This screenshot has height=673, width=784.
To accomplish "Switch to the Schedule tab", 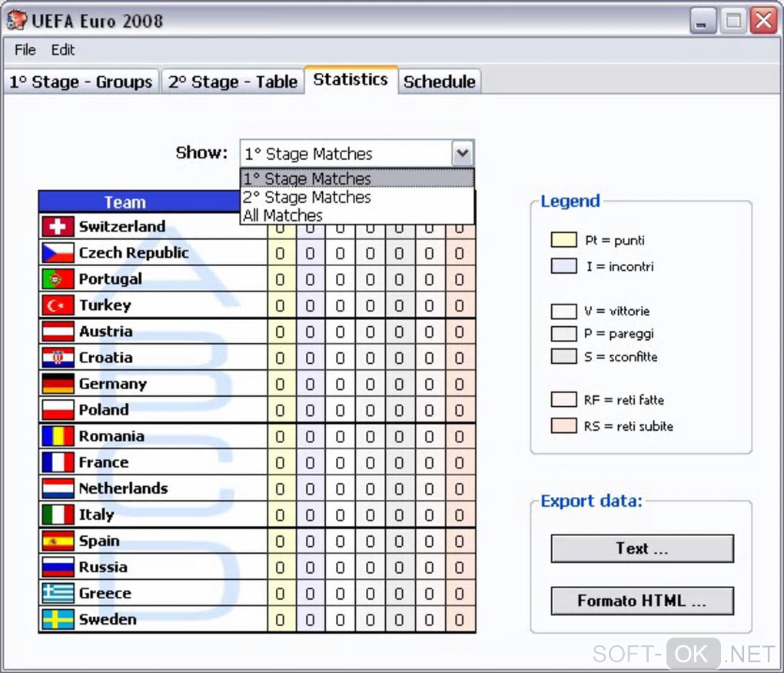I will click(440, 82).
